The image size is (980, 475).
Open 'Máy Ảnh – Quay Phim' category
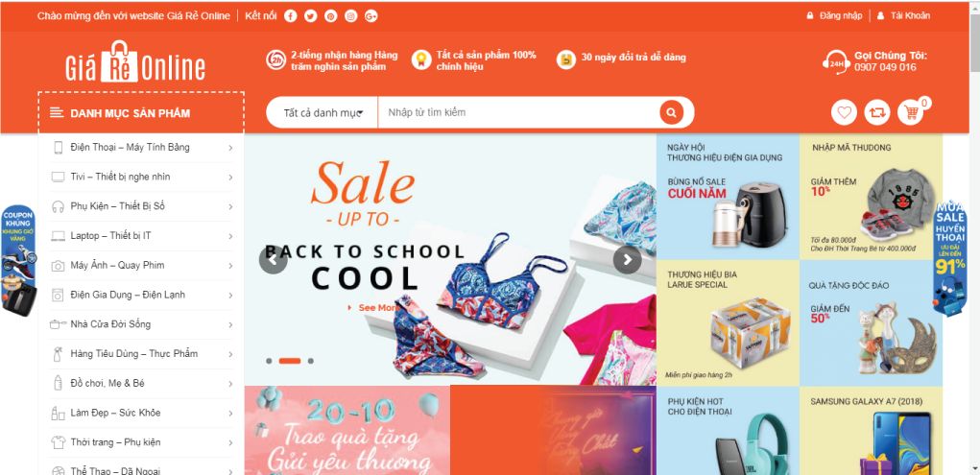coord(117,265)
